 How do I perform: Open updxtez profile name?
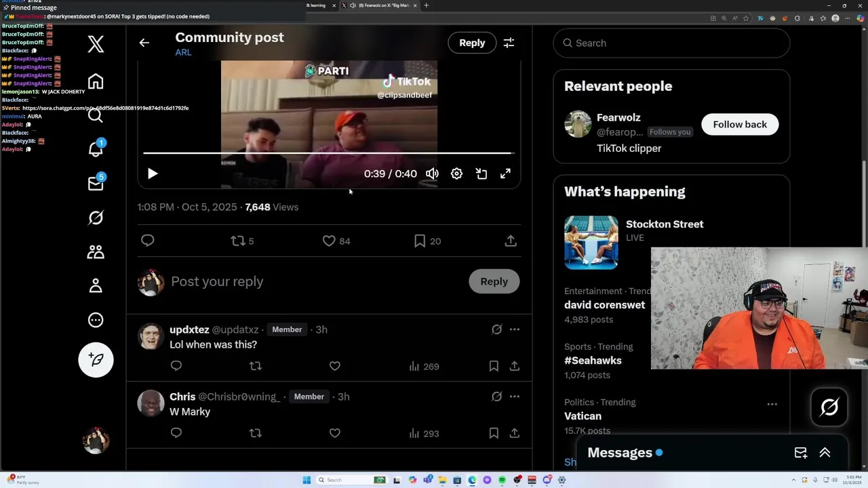(189, 329)
